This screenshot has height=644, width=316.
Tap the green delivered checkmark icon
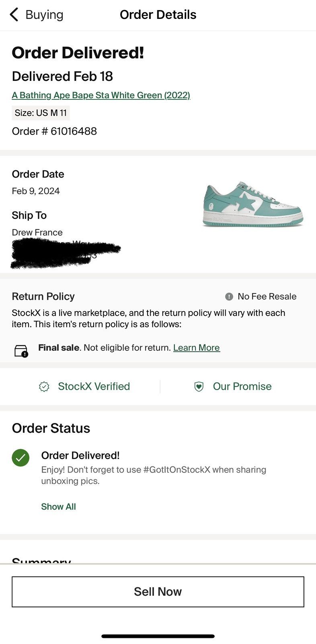(x=21, y=458)
